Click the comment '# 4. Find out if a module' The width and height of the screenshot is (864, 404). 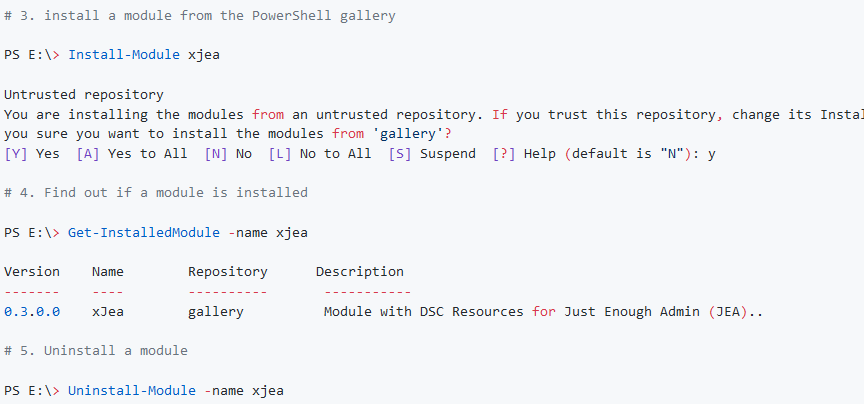coord(156,193)
